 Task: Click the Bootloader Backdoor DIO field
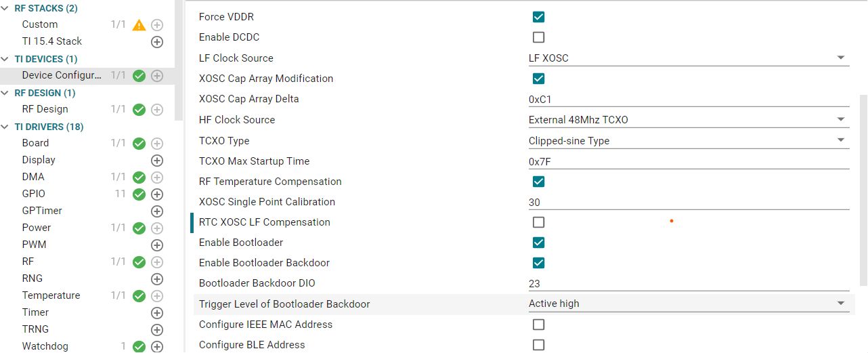[x=689, y=284]
